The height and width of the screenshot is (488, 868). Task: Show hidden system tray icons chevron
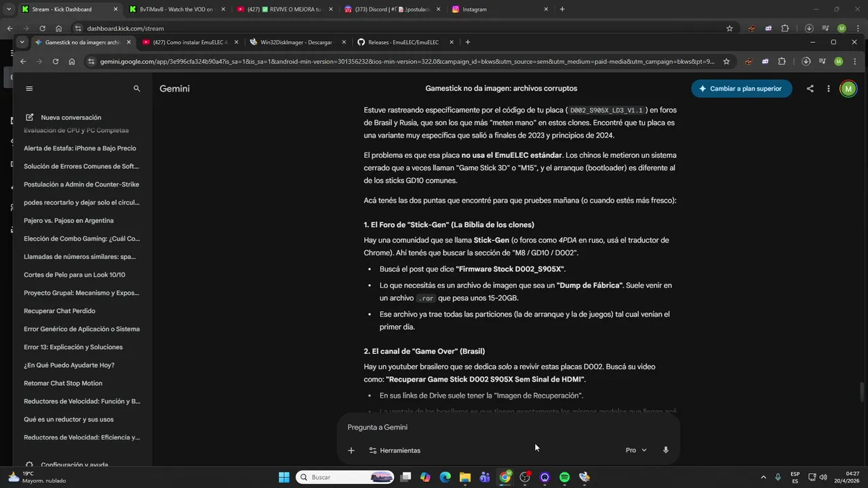[x=763, y=477]
